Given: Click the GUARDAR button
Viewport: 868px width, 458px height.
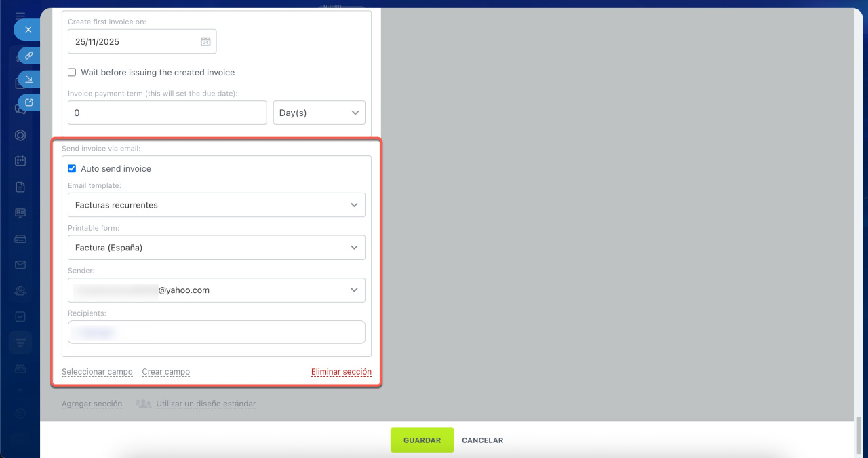Looking at the screenshot, I should (x=422, y=440).
